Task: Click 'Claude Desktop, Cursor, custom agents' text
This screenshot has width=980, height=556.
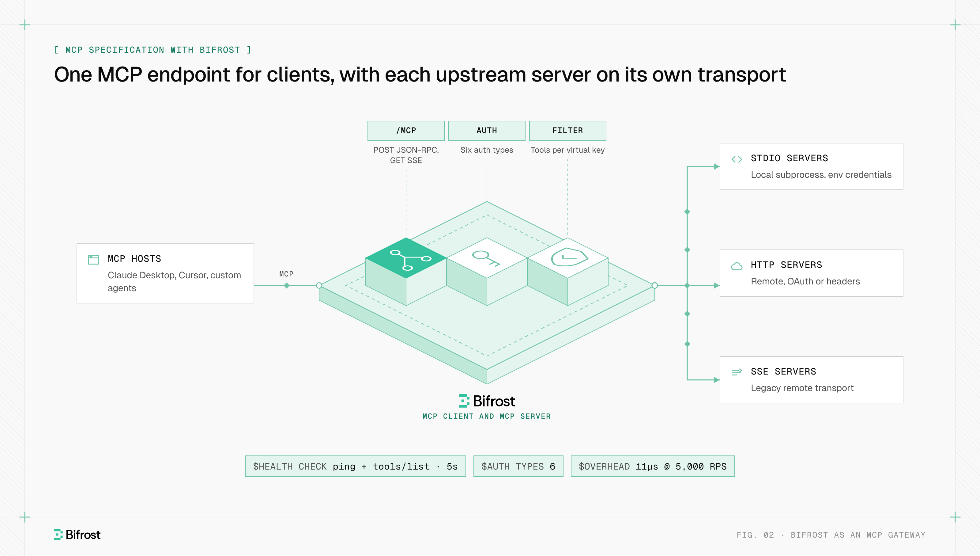Action: 174,281
